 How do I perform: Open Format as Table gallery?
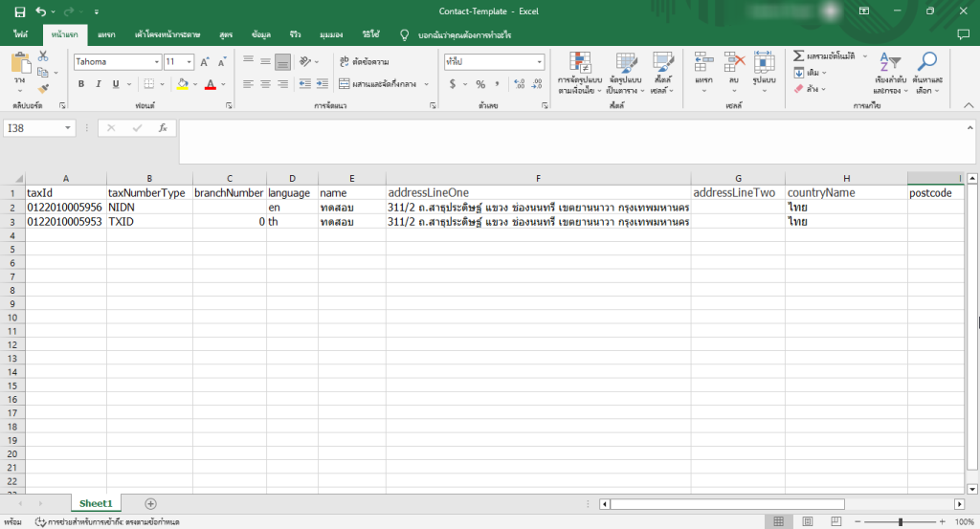pos(626,73)
